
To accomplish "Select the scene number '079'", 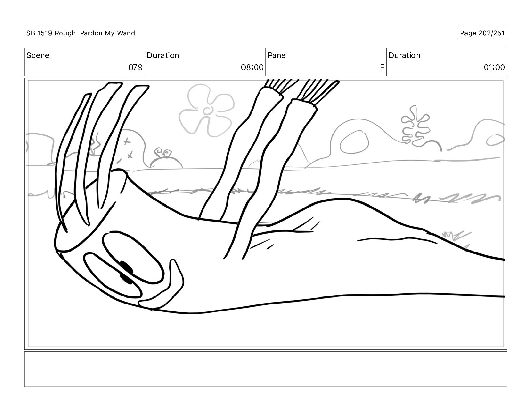I will pyautogui.click(x=136, y=67).
